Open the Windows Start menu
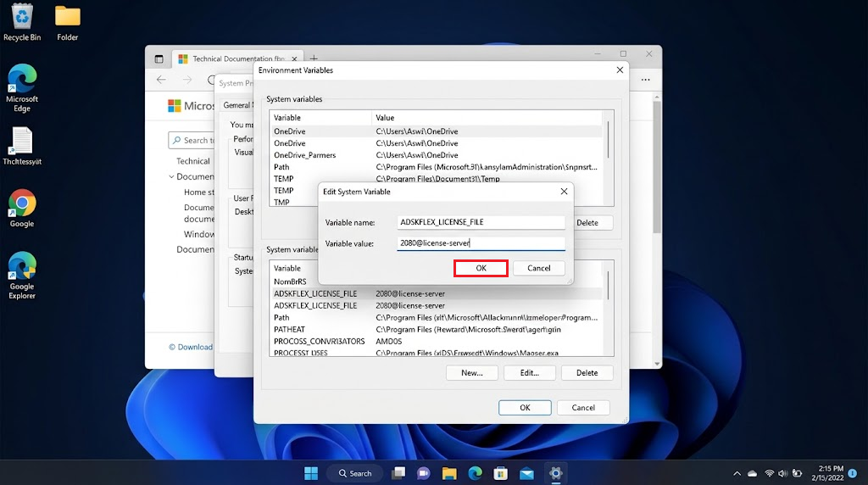This screenshot has height=485, width=868. point(311,473)
